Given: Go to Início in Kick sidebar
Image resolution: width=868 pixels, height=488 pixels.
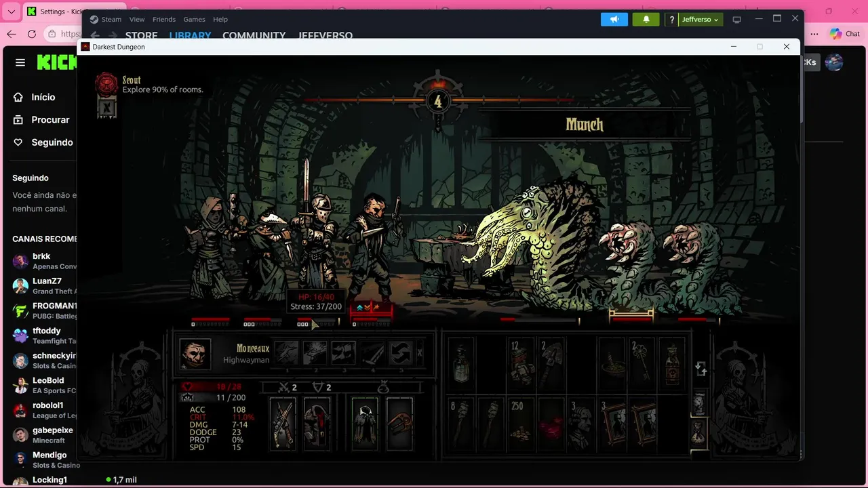Looking at the screenshot, I should tap(35, 97).
